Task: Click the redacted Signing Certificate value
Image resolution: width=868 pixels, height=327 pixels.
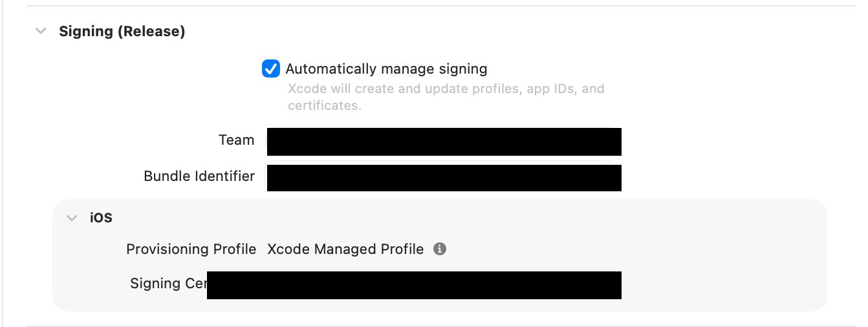Action: pyautogui.click(x=414, y=285)
